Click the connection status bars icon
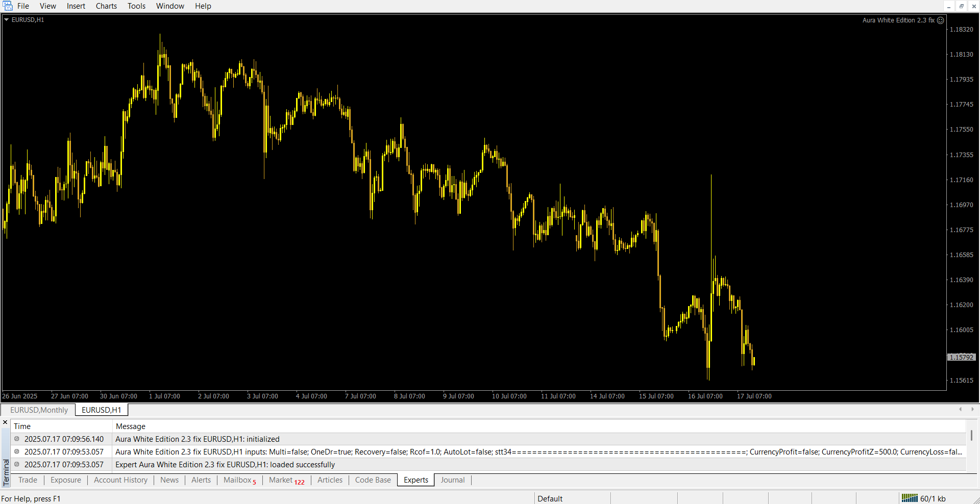Viewport: 980px width, 504px height. [910, 498]
